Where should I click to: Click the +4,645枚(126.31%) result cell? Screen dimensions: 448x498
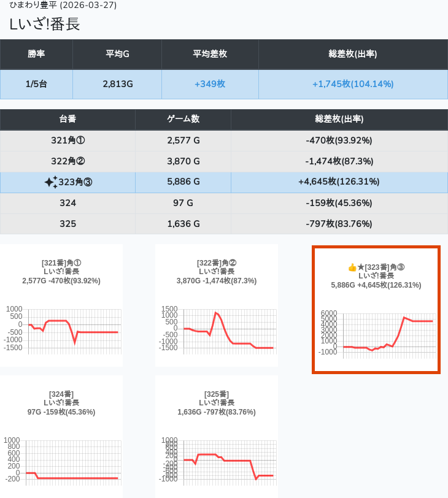(x=339, y=182)
